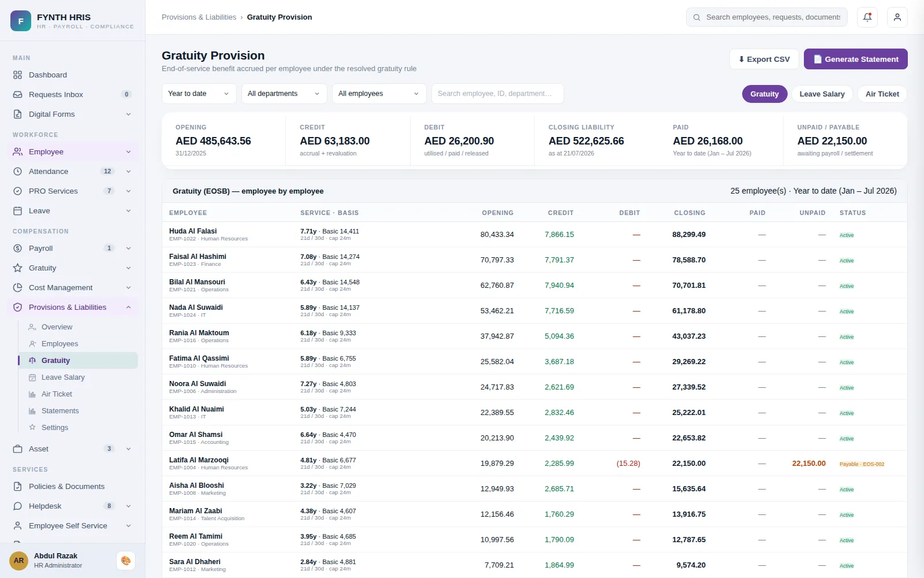Click the Provisions & Liabilities breadcrumb link

tap(199, 17)
